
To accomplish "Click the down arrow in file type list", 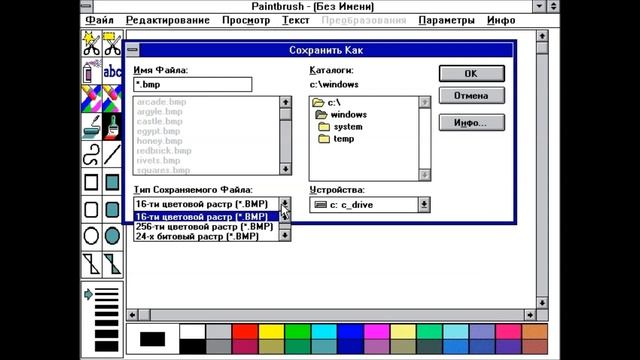I will [285, 236].
